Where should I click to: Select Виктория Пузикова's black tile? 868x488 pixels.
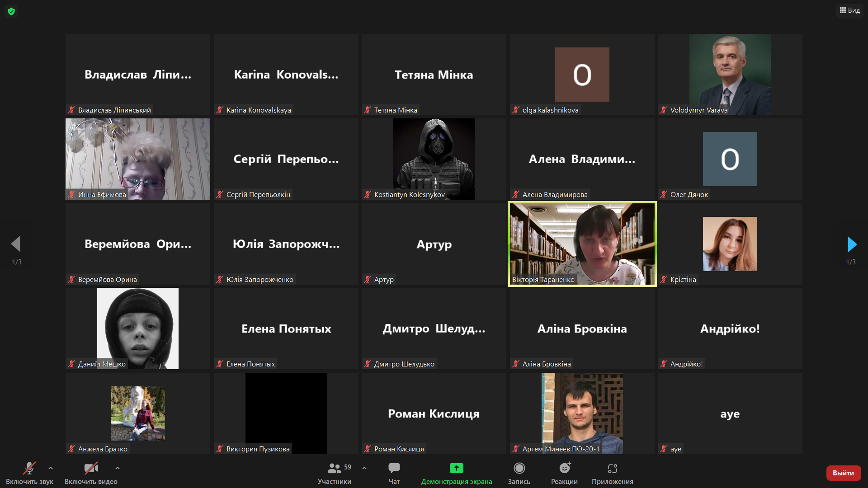coord(286,413)
